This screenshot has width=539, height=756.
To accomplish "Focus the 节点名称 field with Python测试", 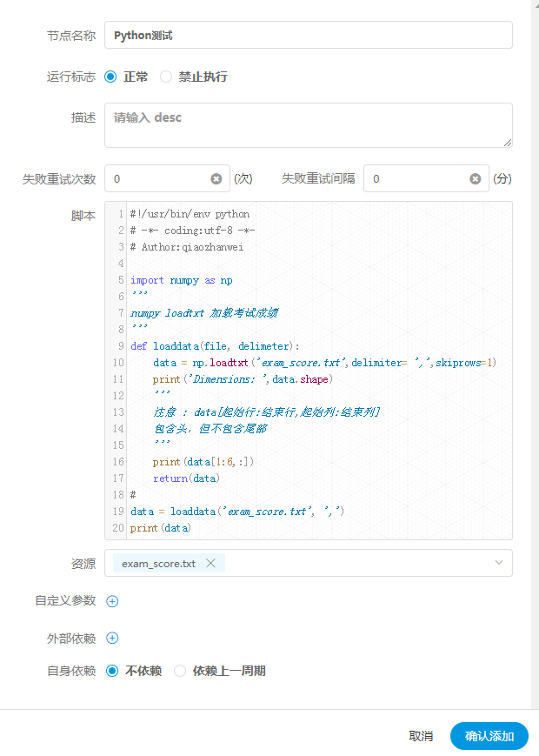I will [309, 35].
